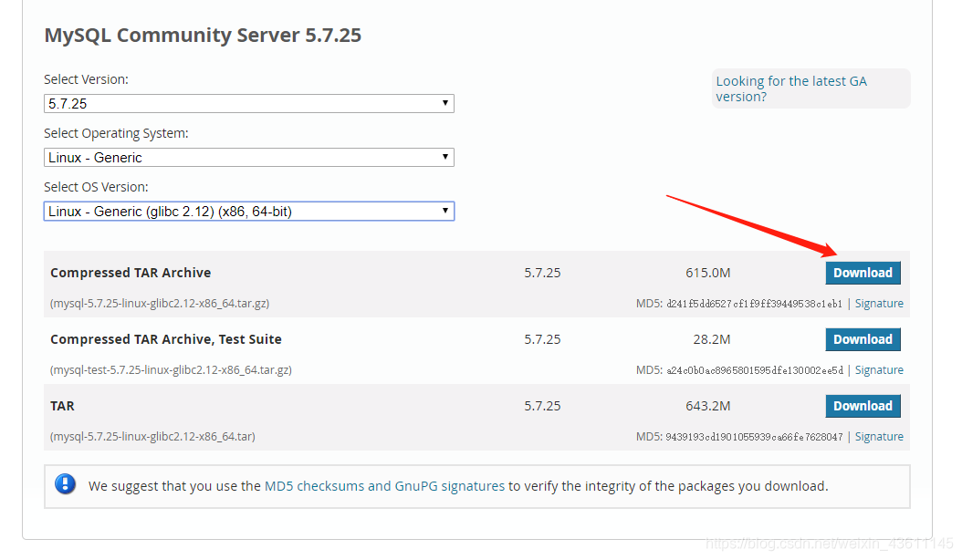Click the blue exclamation info icon

(65, 484)
